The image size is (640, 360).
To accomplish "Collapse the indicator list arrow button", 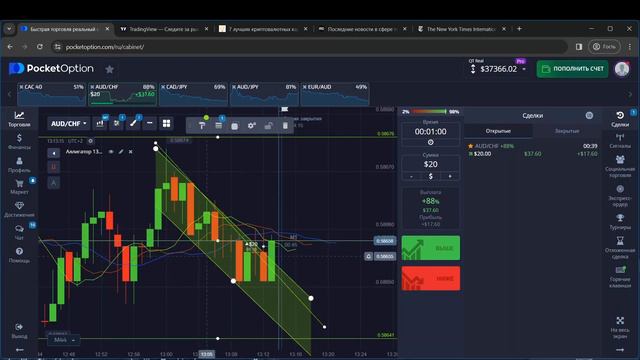I will (53, 153).
